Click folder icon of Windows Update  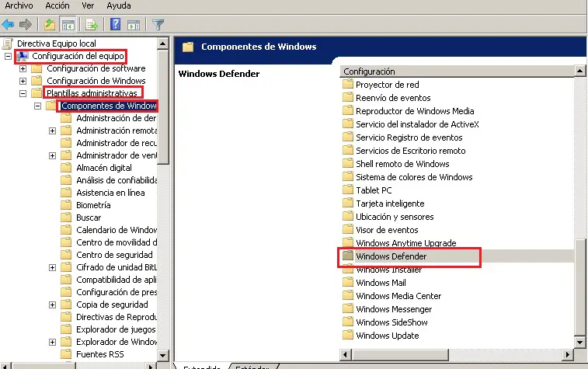[x=348, y=335]
